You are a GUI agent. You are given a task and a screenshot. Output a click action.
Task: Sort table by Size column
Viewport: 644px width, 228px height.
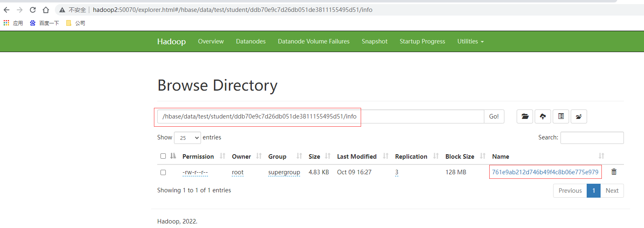pos(319,156)
